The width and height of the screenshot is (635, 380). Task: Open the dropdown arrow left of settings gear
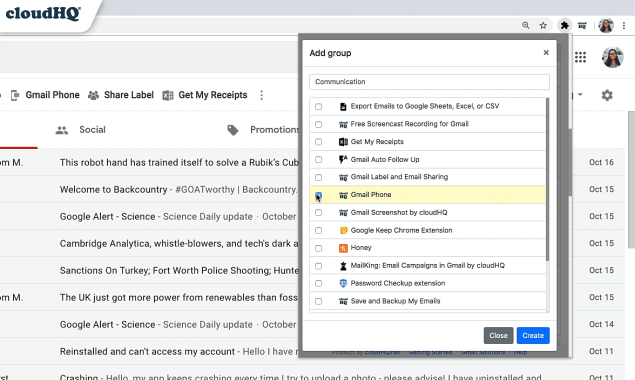pos(580,95)
